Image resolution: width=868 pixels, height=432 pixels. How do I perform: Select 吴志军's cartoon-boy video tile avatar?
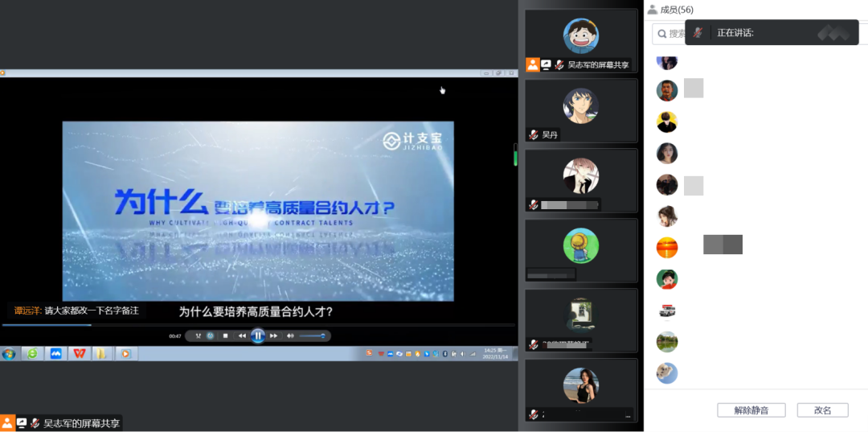(581, 35)
